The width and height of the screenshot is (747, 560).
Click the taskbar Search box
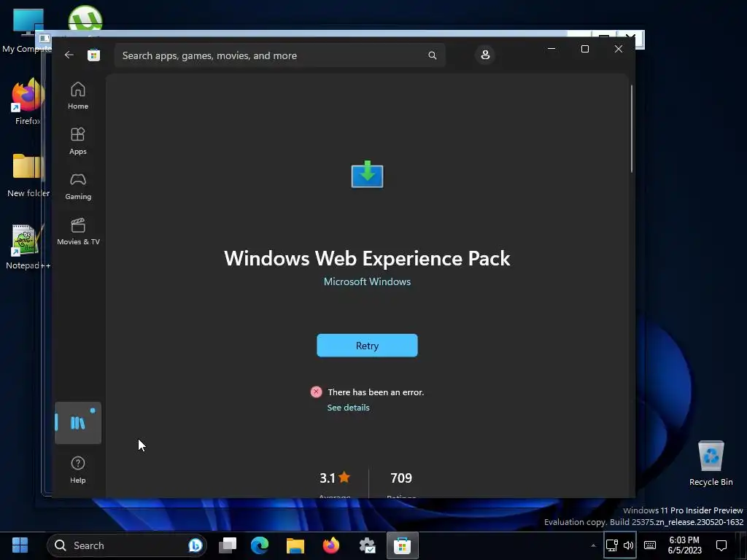point(127,545)
